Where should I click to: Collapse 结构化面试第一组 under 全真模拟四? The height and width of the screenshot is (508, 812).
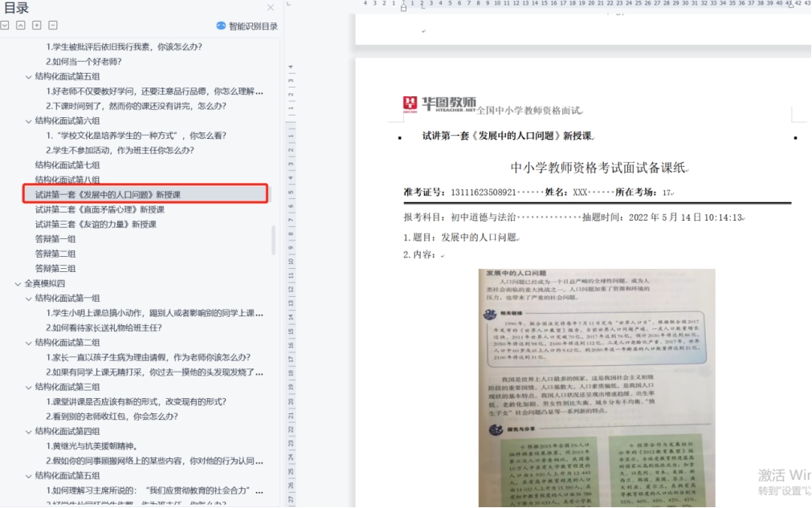point(29,298)
